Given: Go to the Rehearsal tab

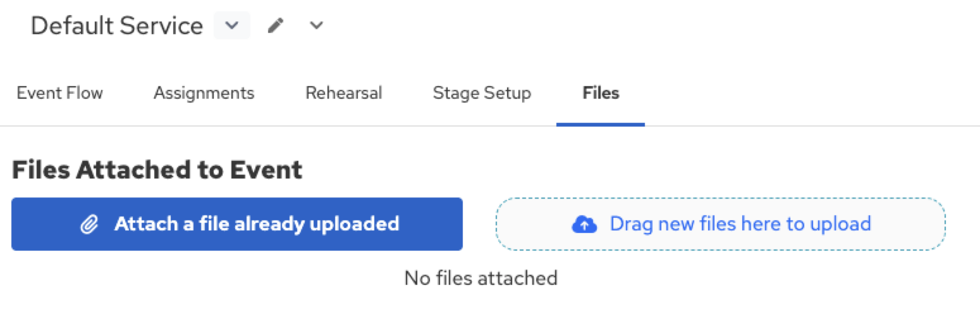Looking at the screenshot, I should (x=343, y=93).
